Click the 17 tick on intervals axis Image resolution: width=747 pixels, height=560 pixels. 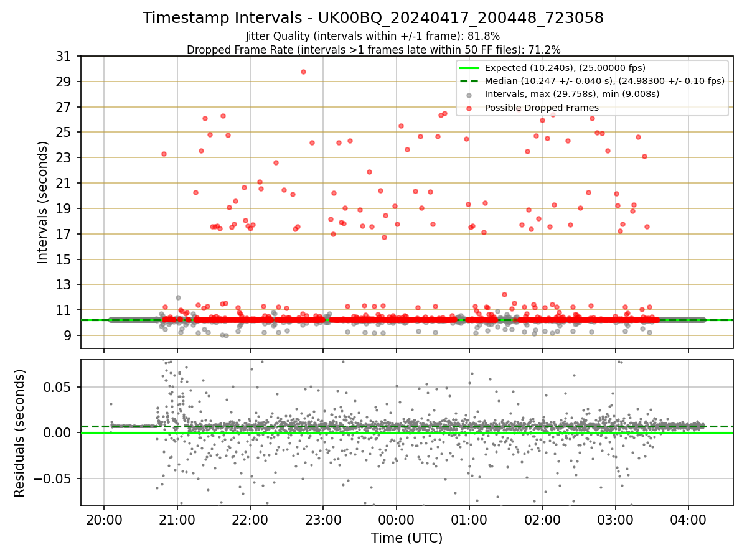tap(63, 234)
